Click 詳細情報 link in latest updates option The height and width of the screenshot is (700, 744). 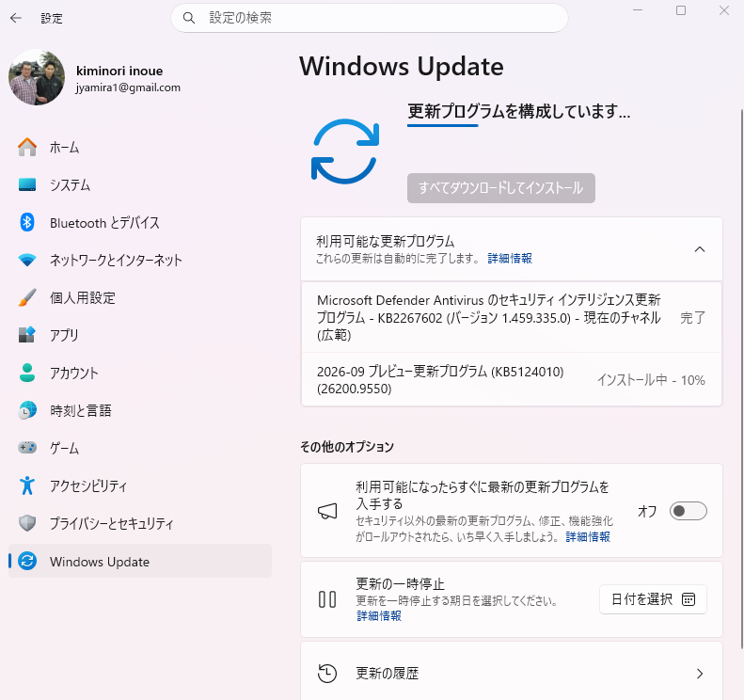click(x=588, y=536)
